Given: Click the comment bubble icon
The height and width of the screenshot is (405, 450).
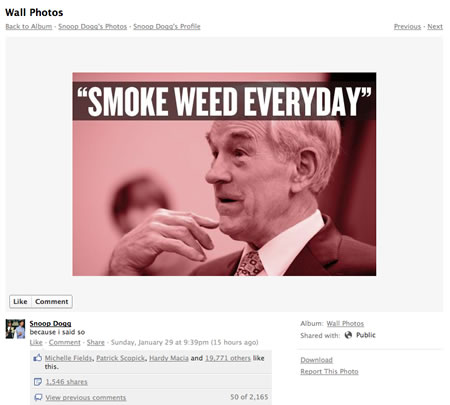Looking at the screenshot, I should coord(38,397).
